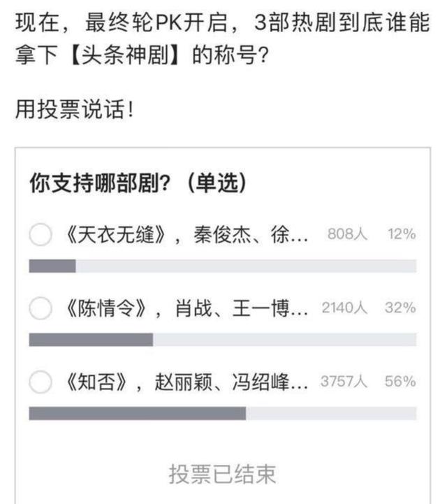
Task: Select the 《知否》 radio button
Action: 40,382
